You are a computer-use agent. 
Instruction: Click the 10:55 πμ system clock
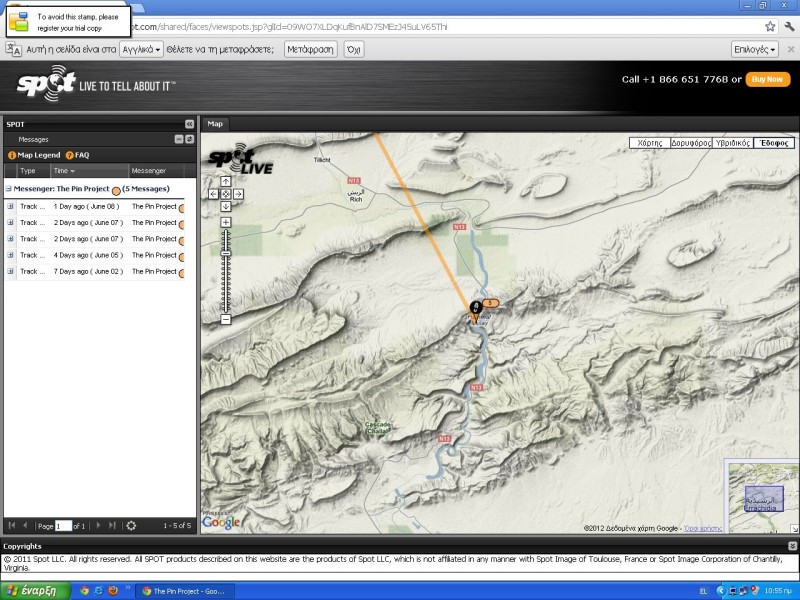(778, 591)
